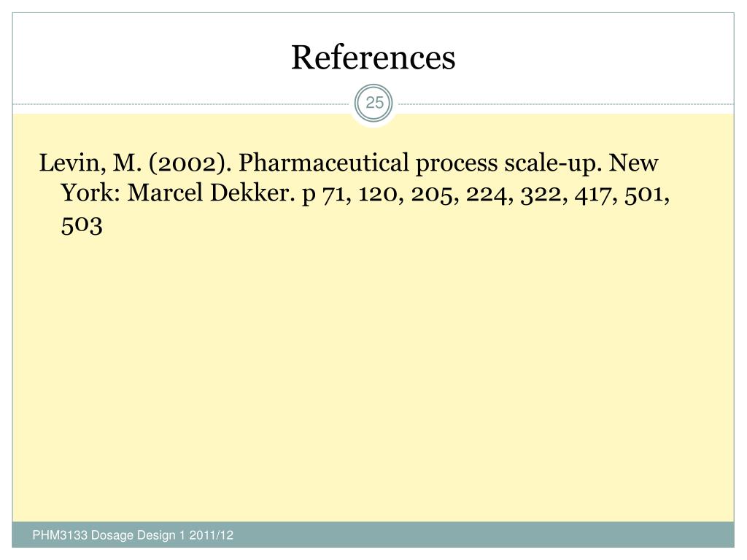
Task: Click page number 503 on the last line
Action: coord(82,225)
